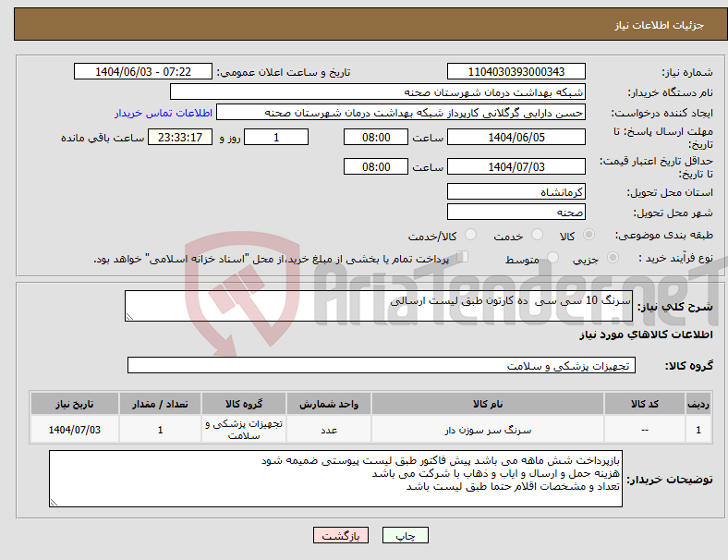Viewport: 728px width, 560px height.
Task: Click the شماره نیاز number field
Action: [516, 71]
